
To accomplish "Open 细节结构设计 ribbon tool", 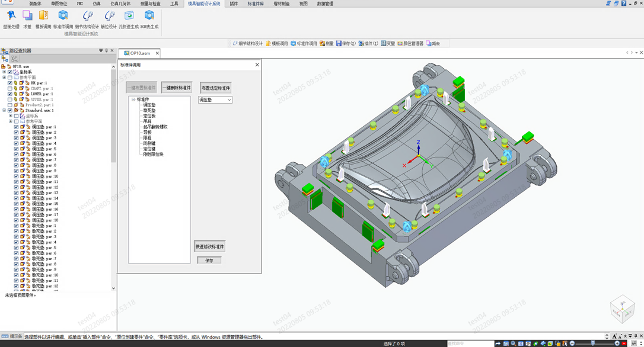I will (87, 20).
